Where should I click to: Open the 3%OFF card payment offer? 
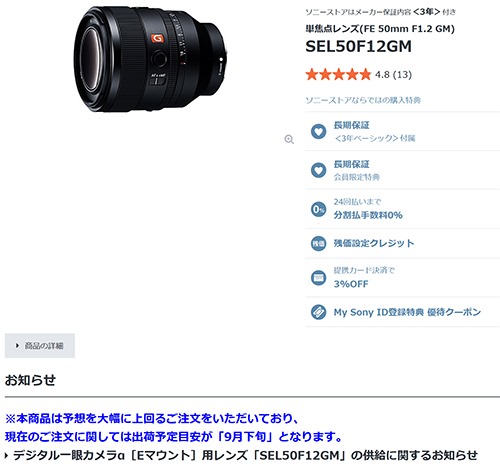[402, 277]
